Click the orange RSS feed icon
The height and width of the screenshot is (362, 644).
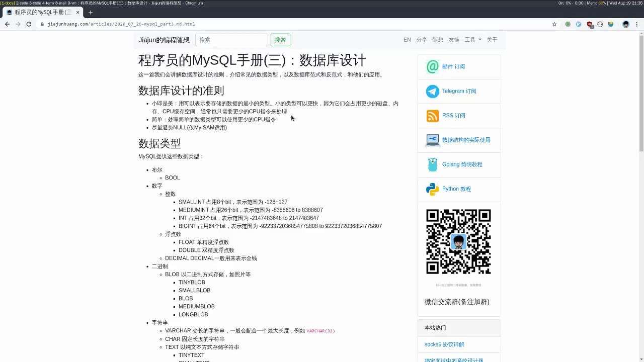pyautogui.click(x=433, y=116)
